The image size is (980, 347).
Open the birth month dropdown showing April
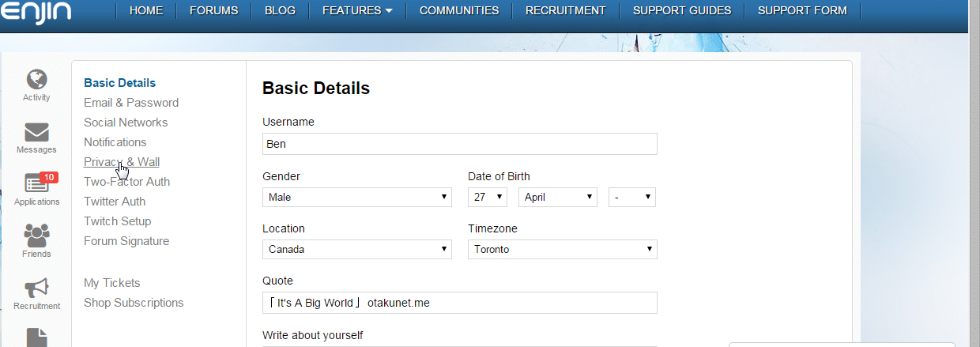[558, 197]
